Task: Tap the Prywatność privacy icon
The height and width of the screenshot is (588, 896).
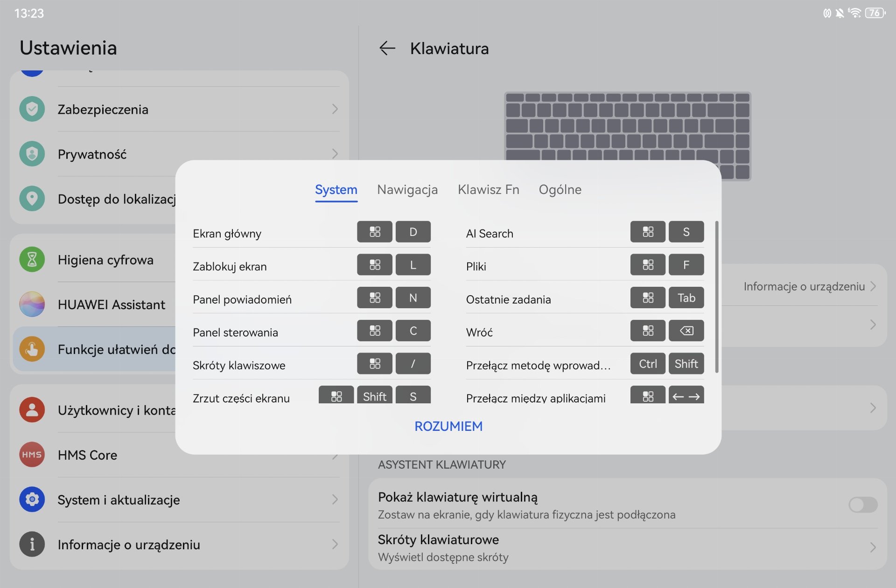Action: click(32, 154)
